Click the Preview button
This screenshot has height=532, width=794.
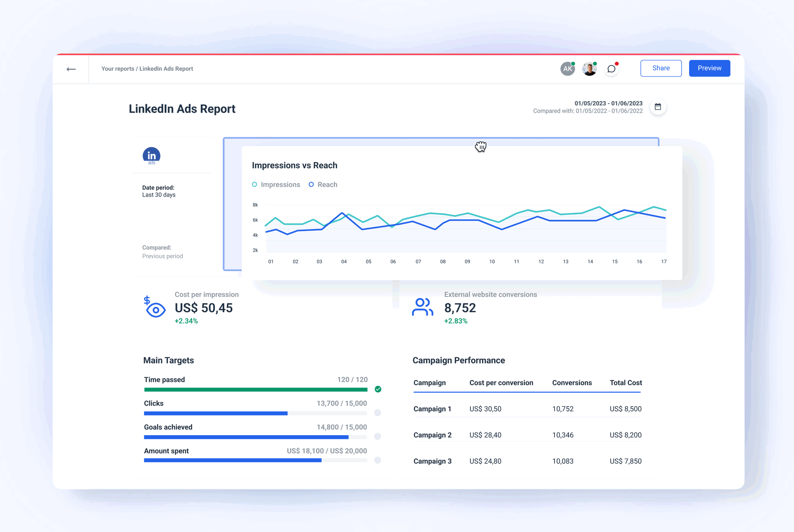(709, 68)
